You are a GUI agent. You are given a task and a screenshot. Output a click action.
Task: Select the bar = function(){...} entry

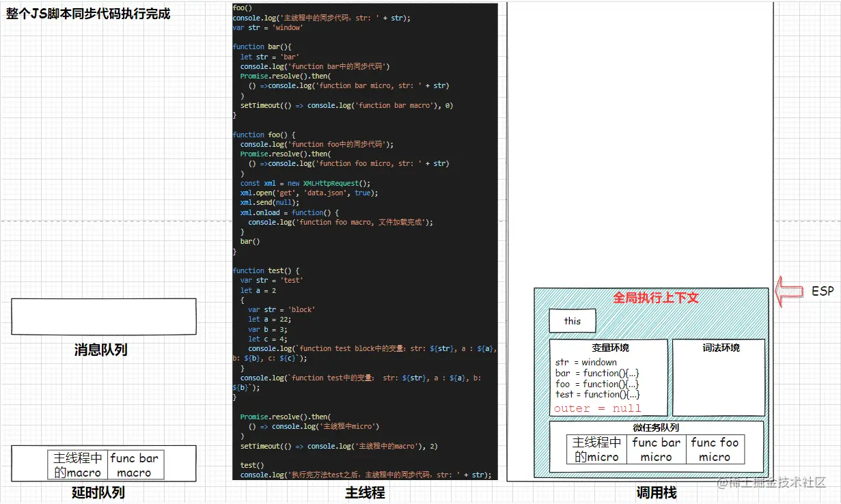point(598,374)
